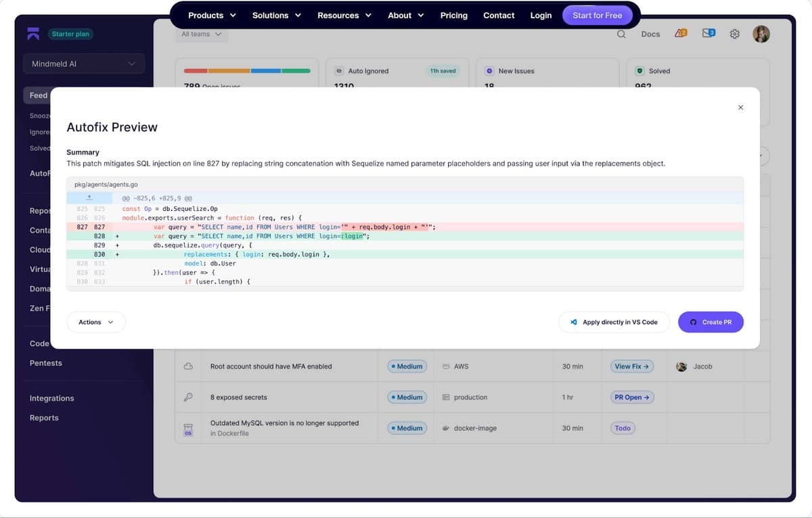This screenshot has width=812, height=518.
Task: Click '8 exposed secrets' issue title
Action: 238,398
